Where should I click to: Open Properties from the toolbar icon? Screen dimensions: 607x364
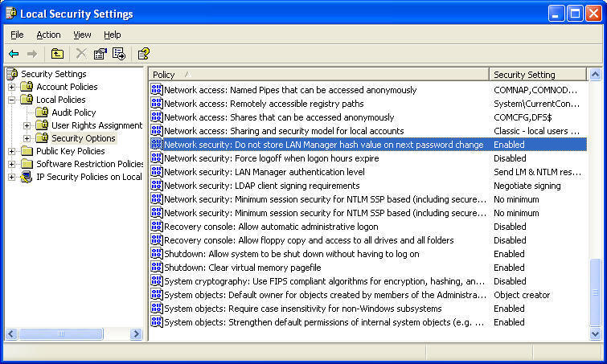tap(100, 53)
